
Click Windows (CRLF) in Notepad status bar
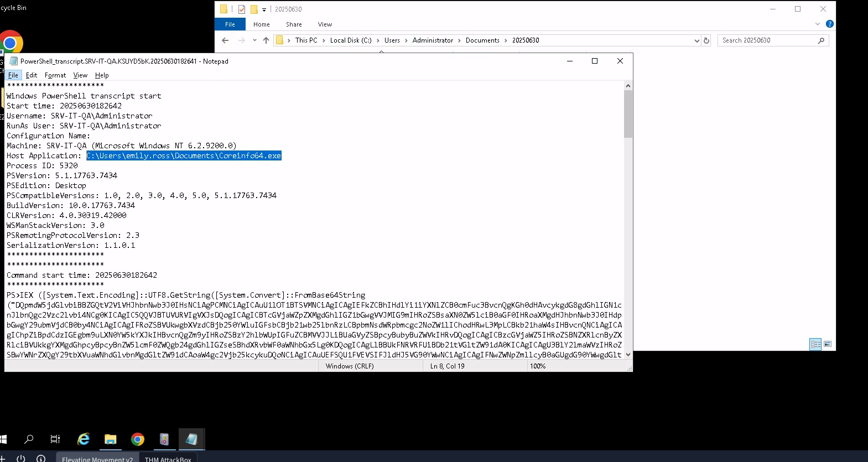(350, 366)
